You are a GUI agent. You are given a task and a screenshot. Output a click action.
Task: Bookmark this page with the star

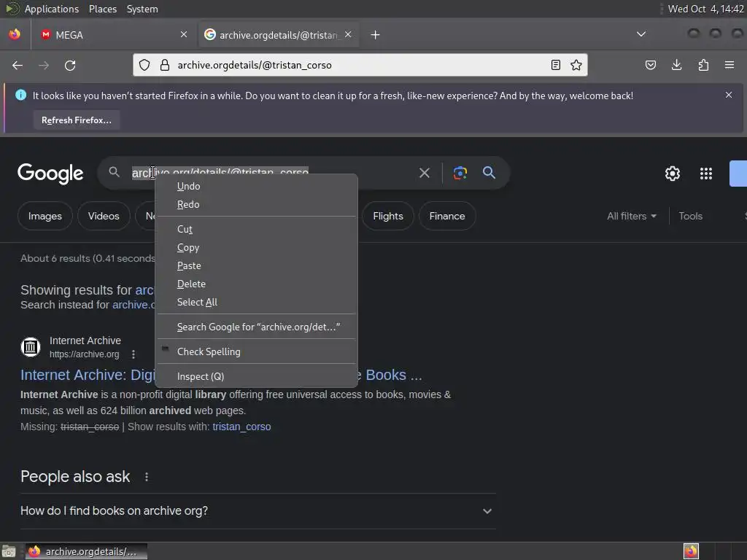(576, 65)
